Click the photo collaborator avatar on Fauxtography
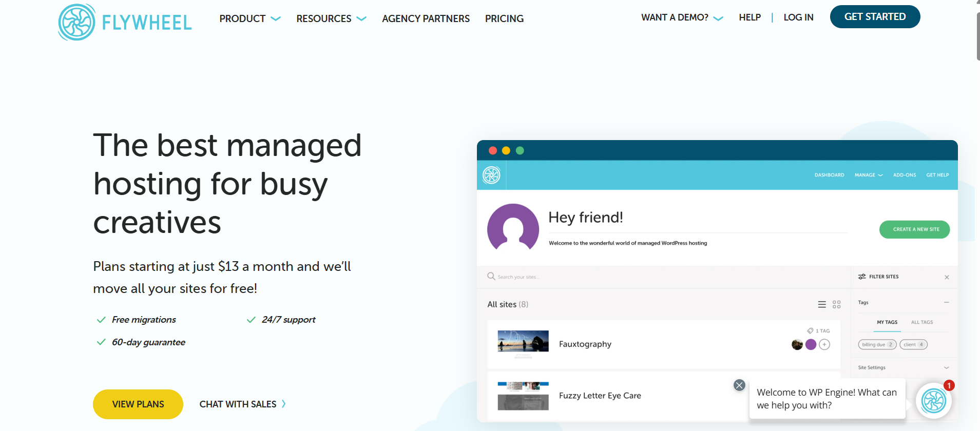Image resolution: width=980 pixels, height=431 pixels. 797,344
